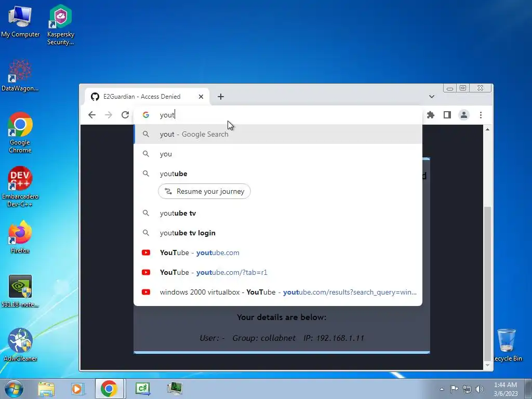
Task: Close the E2Guardian - Access Denied tab
Action: tap(201, 97)
